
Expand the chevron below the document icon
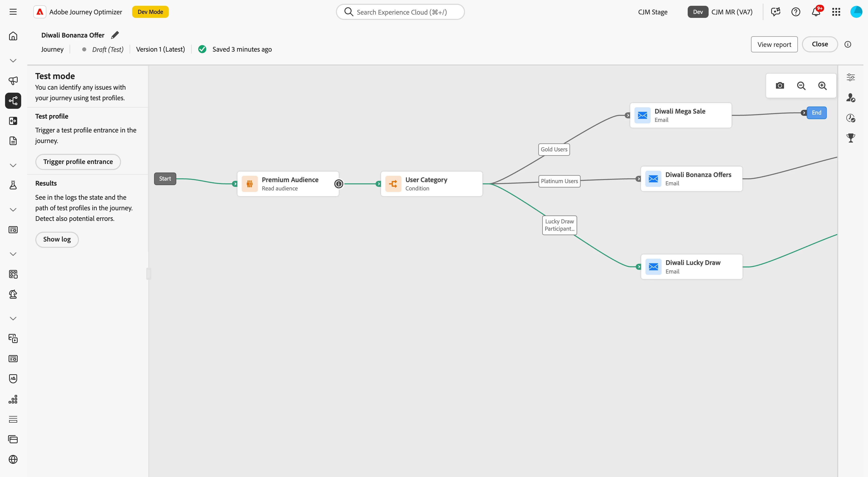pyautogui.click(x=13, y=165)
